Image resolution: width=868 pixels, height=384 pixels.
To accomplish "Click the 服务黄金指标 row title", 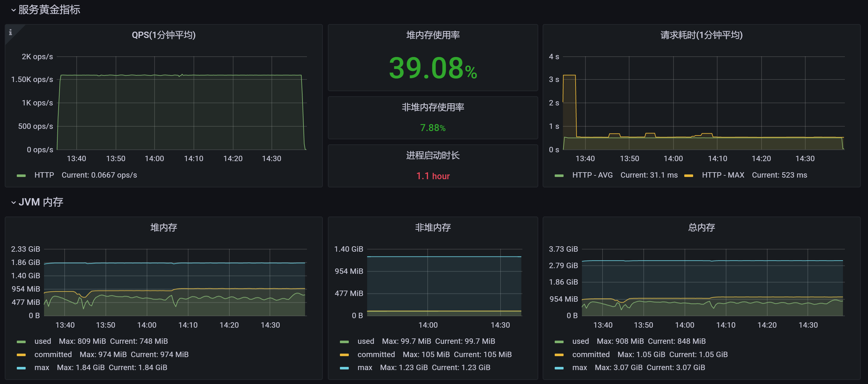I will 49,9.
